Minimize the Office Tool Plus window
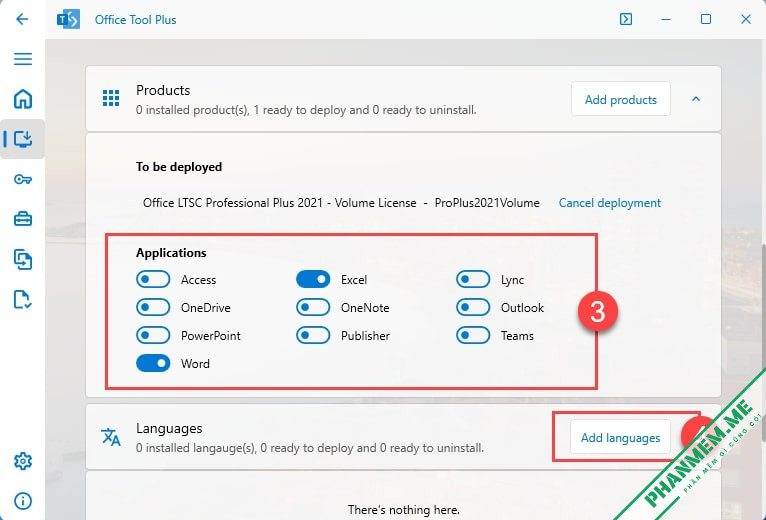The height and width of the screenshot is (520, 766). [666, 19]
